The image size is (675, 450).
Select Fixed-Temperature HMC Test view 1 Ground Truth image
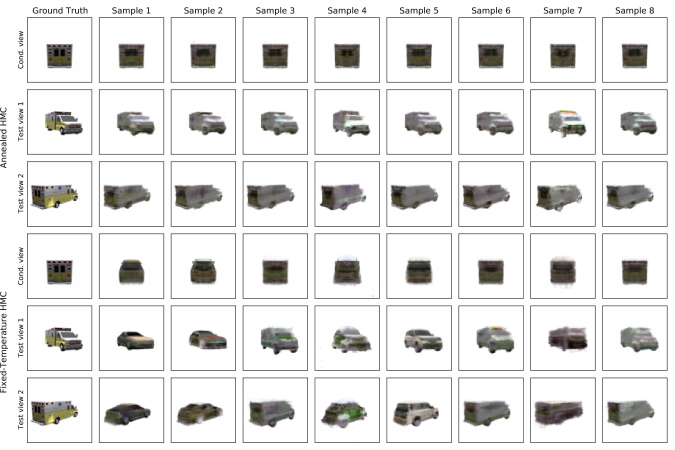pos(59,338)
